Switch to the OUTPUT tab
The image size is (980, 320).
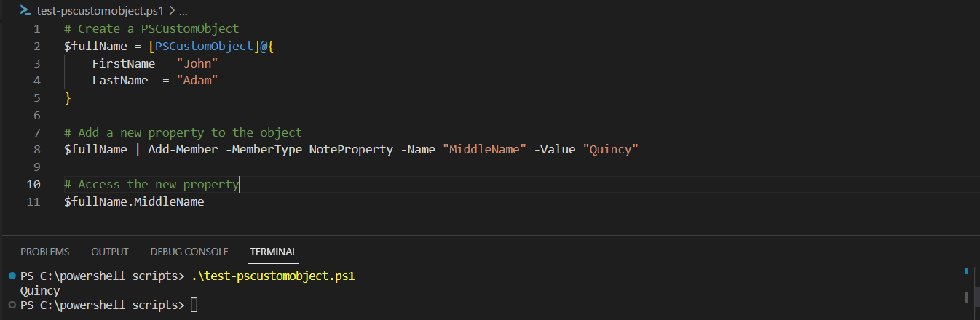(x=110, y=252)
